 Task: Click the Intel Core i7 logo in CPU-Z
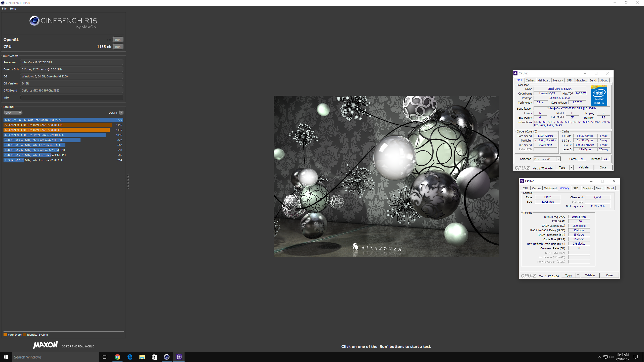tap(599, 96)
